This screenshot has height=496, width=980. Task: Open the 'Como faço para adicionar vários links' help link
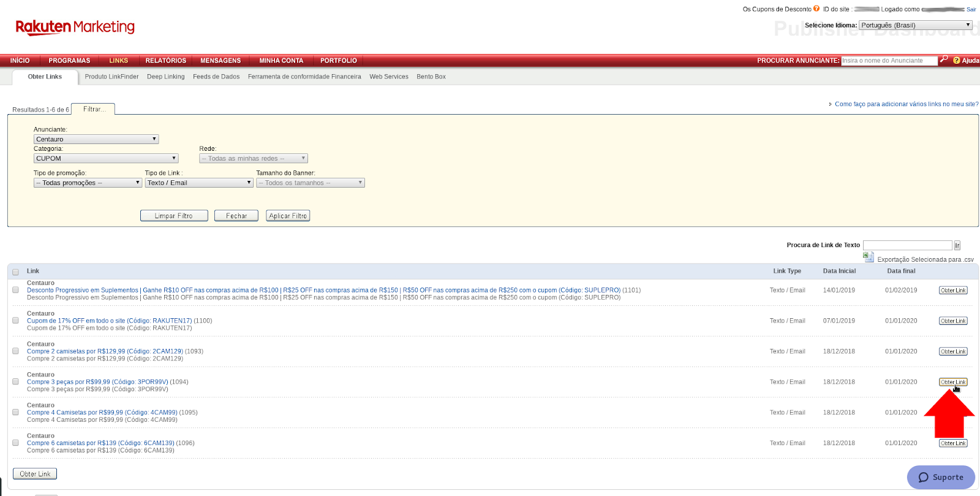(x=907, y=104)
